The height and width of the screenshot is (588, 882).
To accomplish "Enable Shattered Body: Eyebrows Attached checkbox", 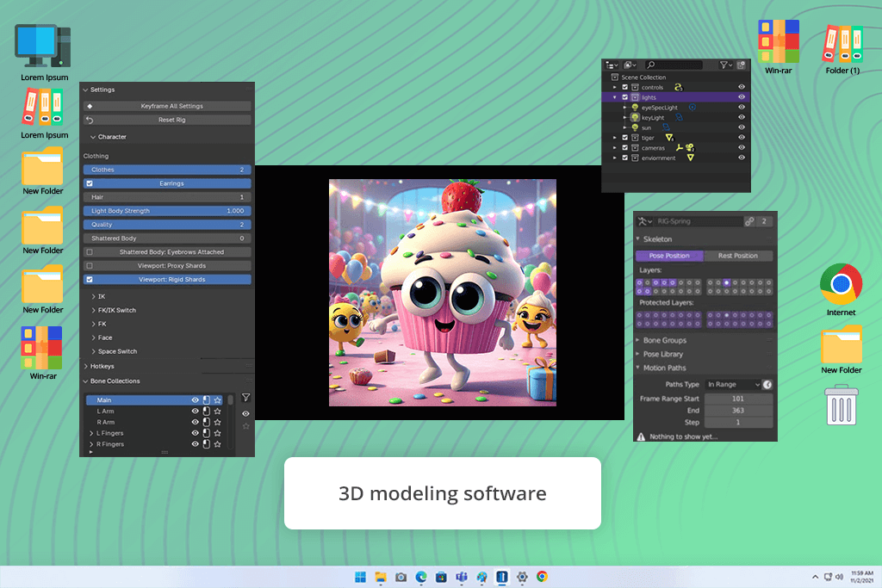I will click(x=90, y=252).
